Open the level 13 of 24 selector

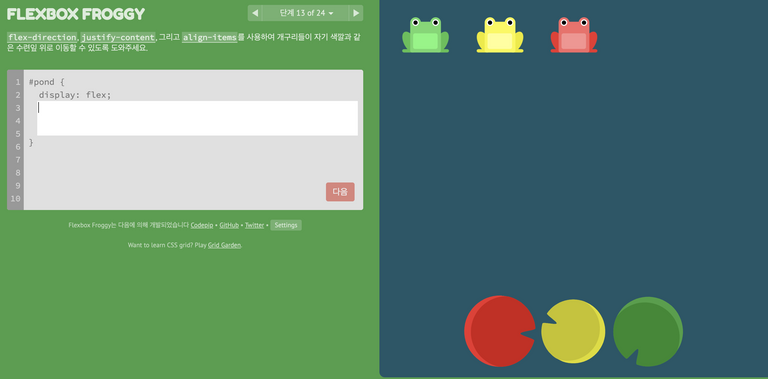[x=306, y=13]
